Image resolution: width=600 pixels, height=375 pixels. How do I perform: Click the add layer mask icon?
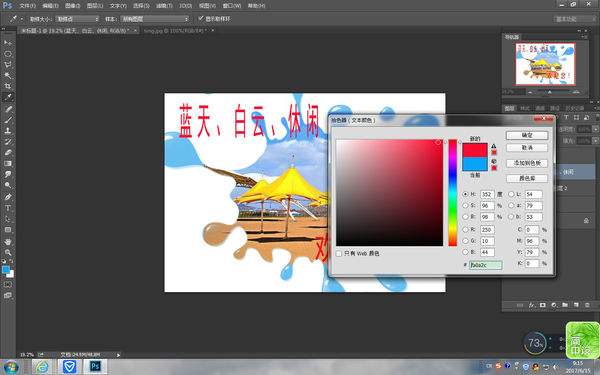coord(543,305)
